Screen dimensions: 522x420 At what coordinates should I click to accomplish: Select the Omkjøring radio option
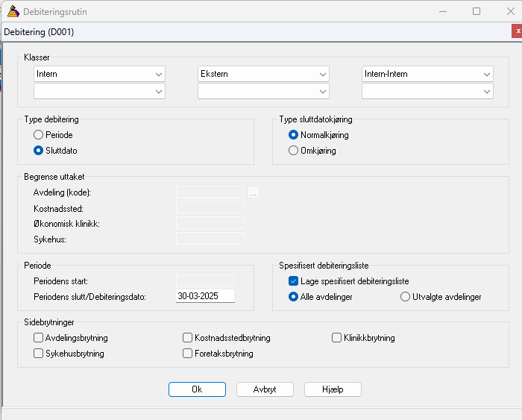(x=293, y=151)
